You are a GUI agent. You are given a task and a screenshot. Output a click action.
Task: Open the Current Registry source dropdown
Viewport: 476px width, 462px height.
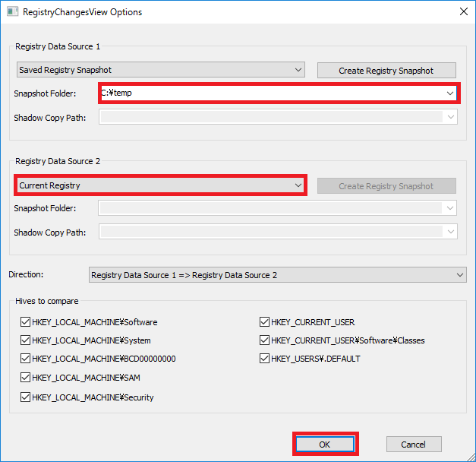coord(161,185)
